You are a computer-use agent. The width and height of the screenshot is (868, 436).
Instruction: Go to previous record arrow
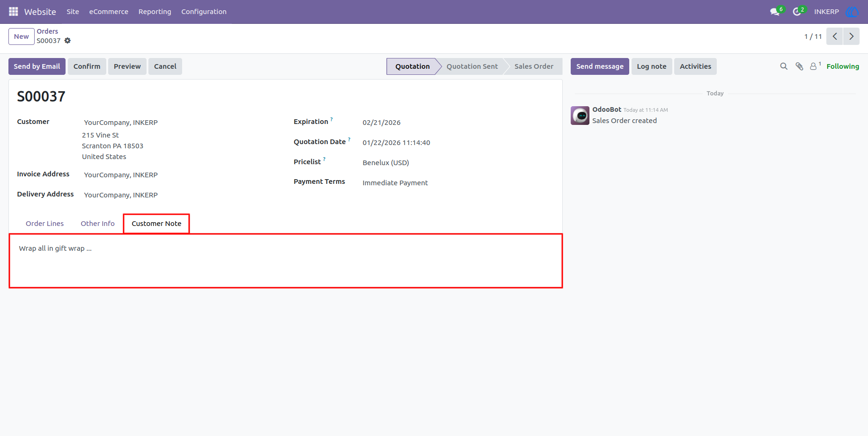[834, 36]
